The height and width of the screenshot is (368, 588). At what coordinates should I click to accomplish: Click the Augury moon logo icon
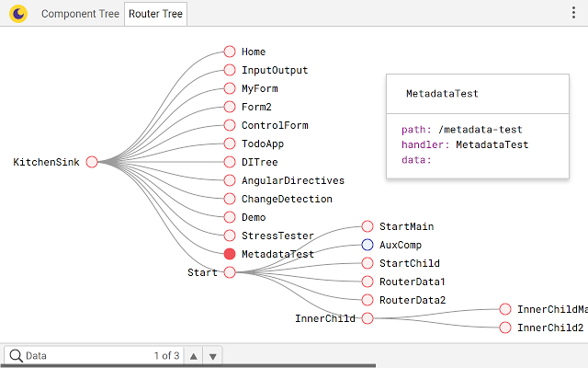pos(17,14)
